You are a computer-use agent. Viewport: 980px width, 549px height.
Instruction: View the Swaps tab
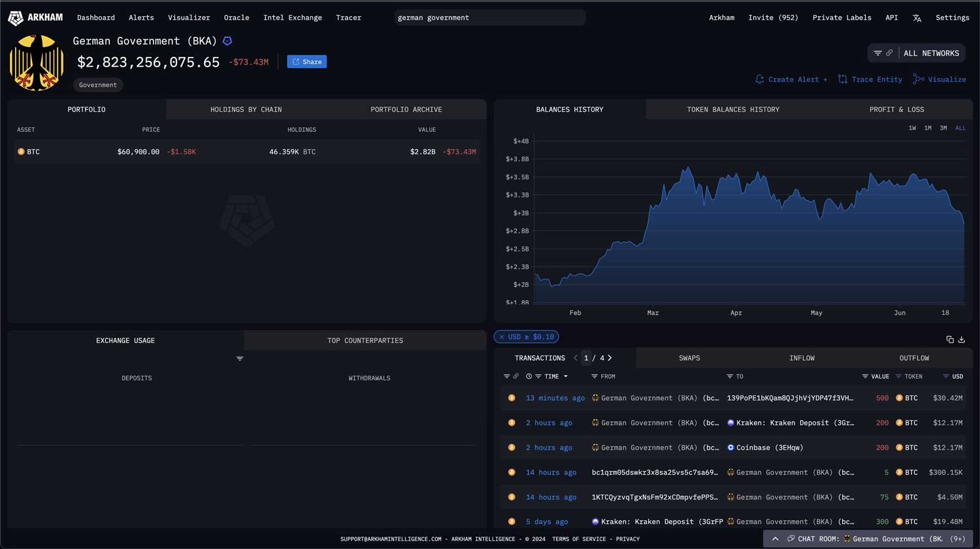click(689, 358)
